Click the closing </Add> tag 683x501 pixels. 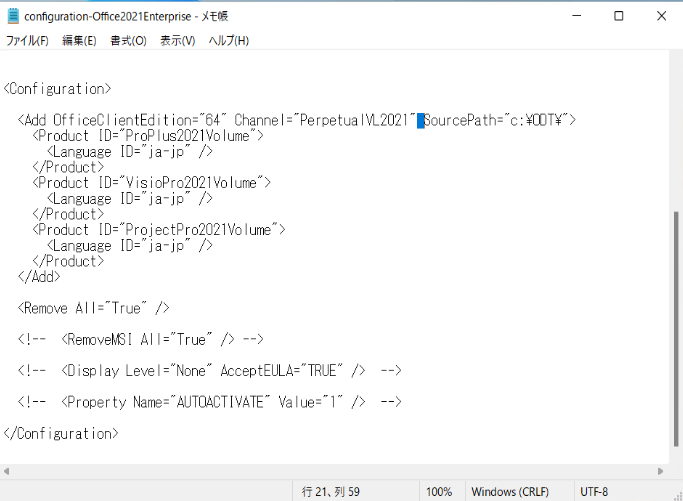click(39, 277)
